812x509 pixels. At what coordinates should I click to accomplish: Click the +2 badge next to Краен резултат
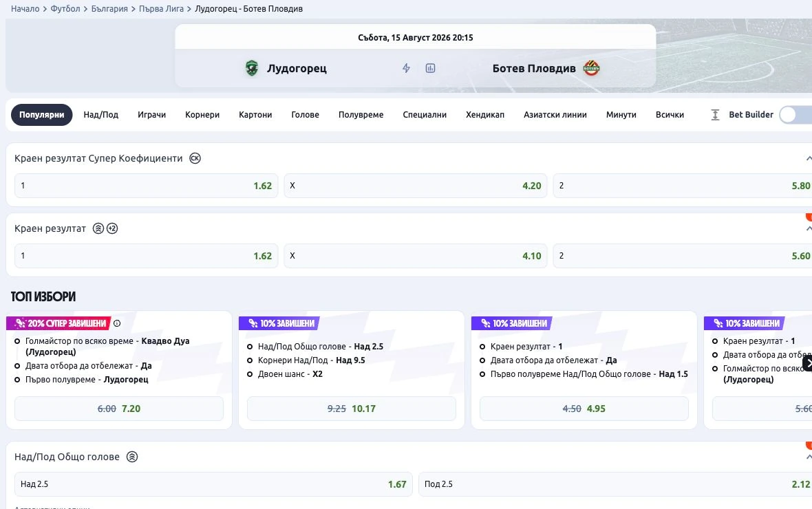[x=112, y=228]
